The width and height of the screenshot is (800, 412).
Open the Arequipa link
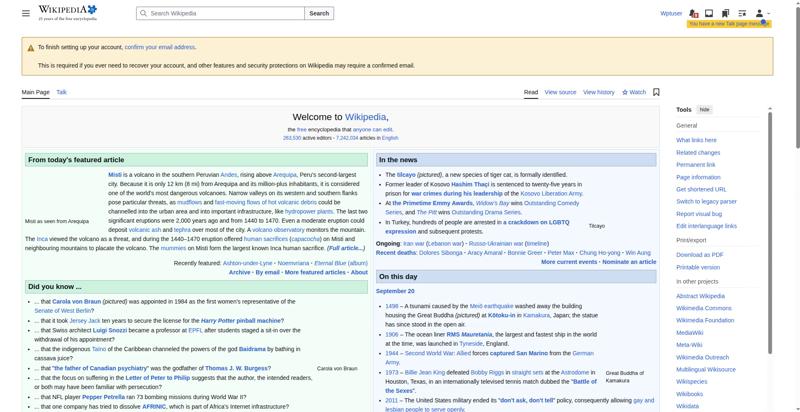pos(284,175)
